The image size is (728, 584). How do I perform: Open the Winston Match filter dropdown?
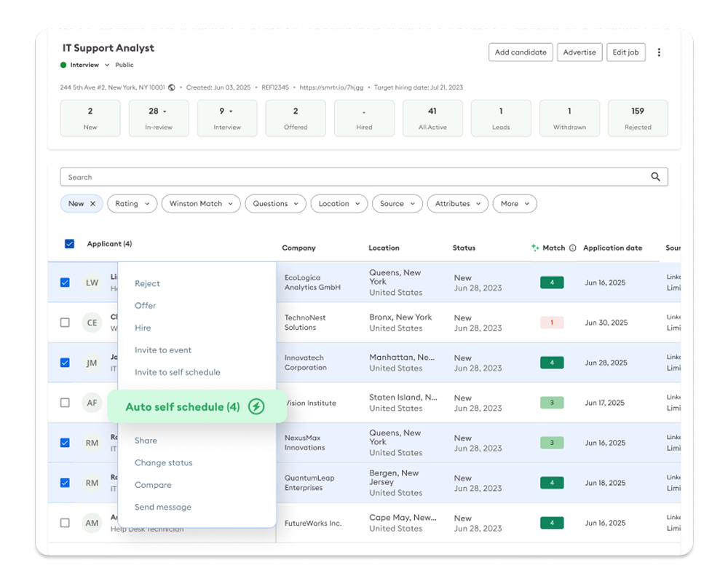(x=201, y=204)
